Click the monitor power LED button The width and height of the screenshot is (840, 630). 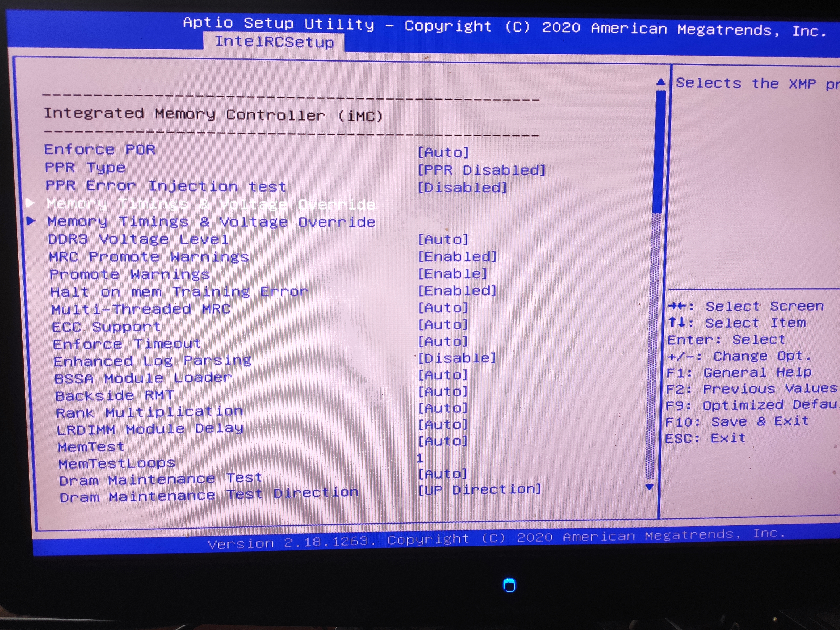(x=509, y=585)
